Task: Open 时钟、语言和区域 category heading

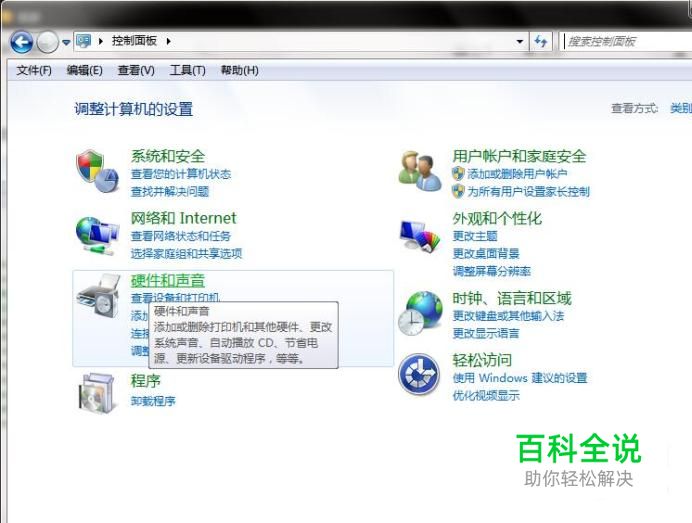Action: pyautogui.click(x=512, y=299)
